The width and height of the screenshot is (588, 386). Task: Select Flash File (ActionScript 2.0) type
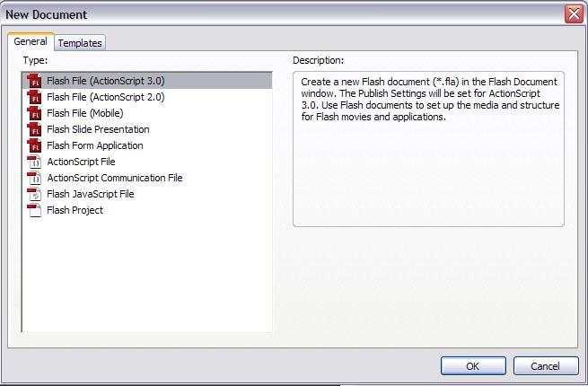[106, 97]
